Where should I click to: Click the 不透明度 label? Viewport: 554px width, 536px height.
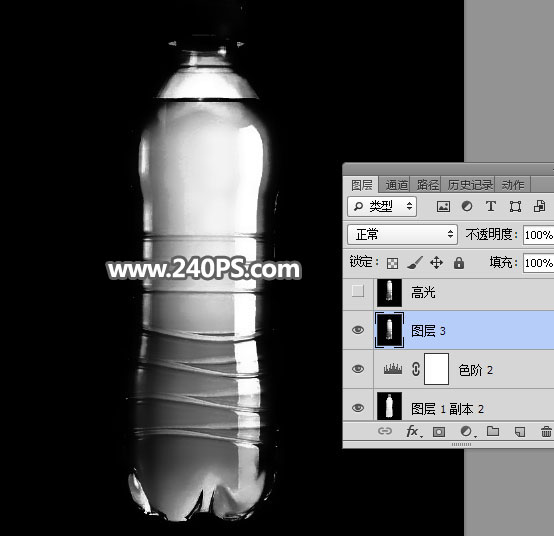(491, 234)
